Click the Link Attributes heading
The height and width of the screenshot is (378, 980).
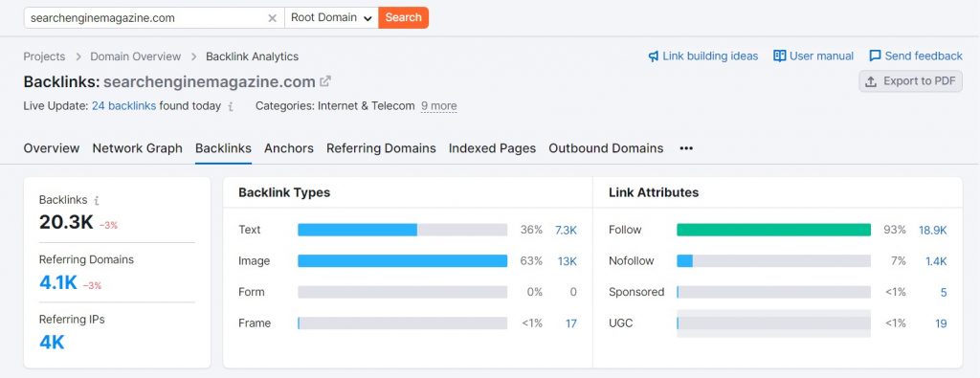[x=654, y=193]
